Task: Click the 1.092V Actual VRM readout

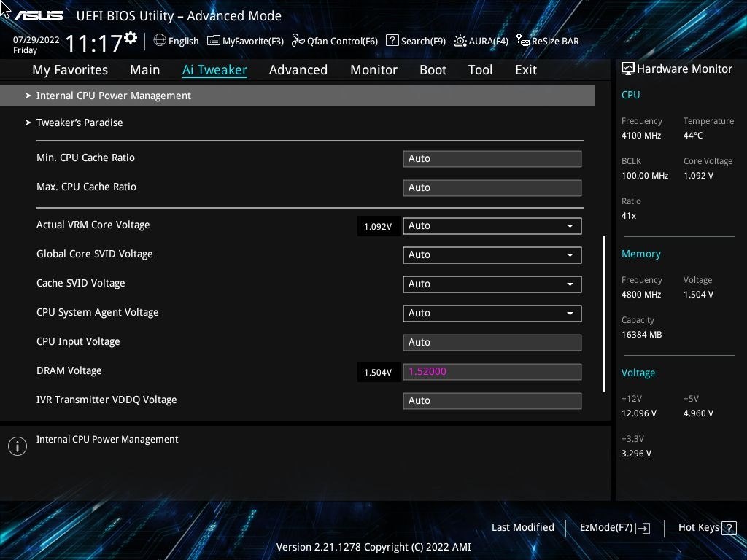Action: tap(378, 226)
